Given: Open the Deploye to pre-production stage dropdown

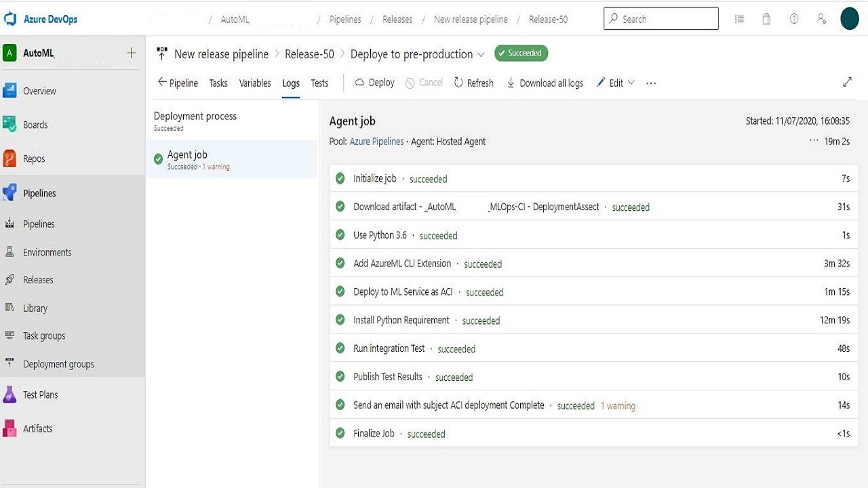Looking at the screenshot, I should click(481, 54).
